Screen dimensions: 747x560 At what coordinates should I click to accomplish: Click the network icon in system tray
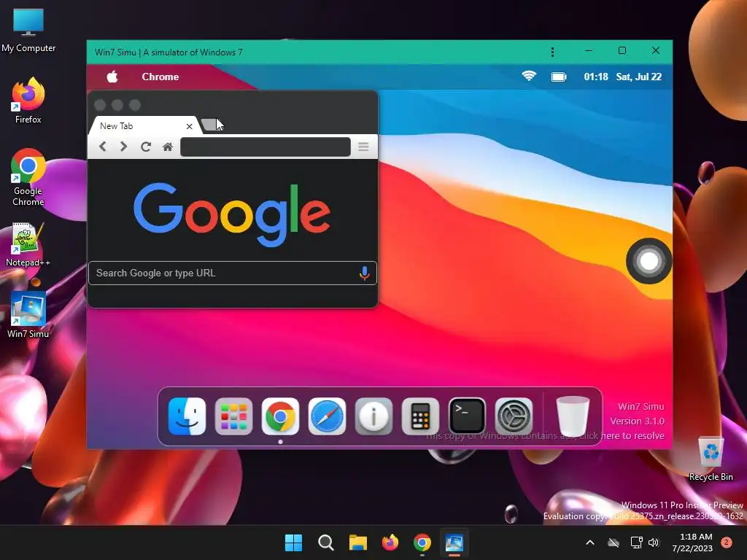pyautogui.click(x=636, y=542)
